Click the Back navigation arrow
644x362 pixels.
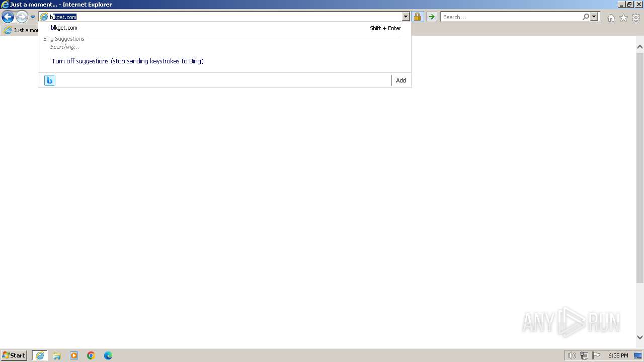click(x=8, y=17)
